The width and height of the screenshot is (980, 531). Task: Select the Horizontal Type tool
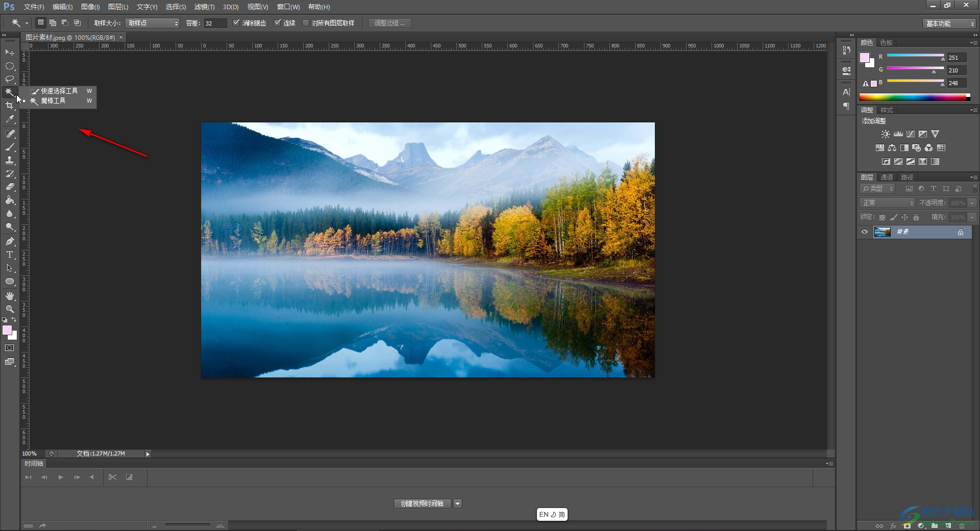click(10, 255)
